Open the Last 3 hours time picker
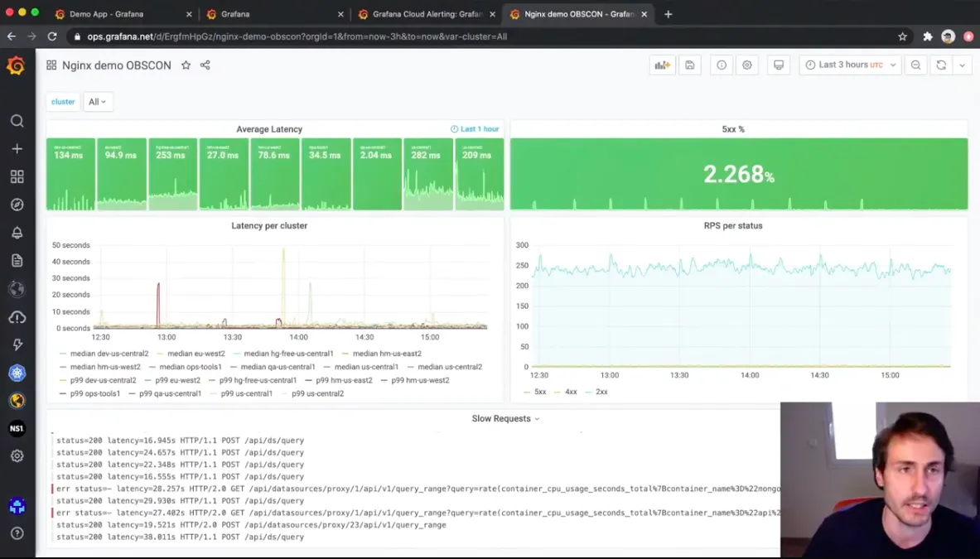This screenshot has height=559, width=980. click(x=850, y=65)
